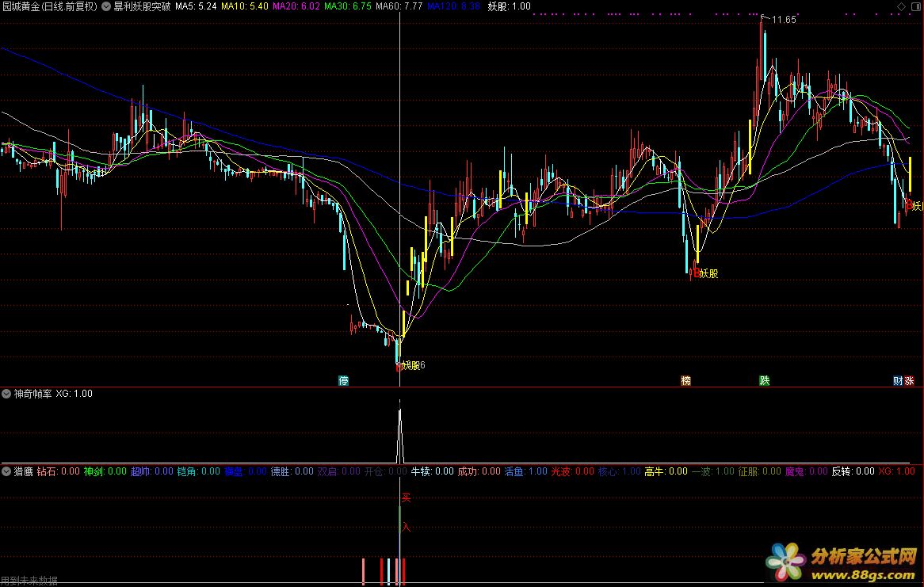
Task: Click the 钻石: 0.00 value
Action: coord(59,471)
